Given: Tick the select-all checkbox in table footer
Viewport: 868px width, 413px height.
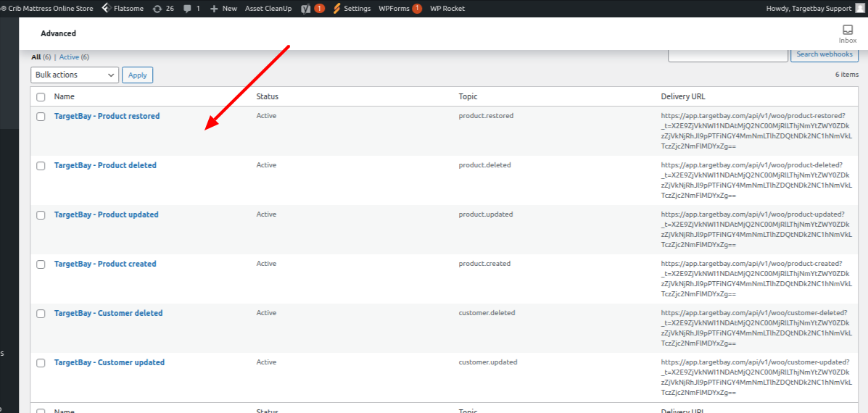Looking at the screenshot, I should pos(41,411).
